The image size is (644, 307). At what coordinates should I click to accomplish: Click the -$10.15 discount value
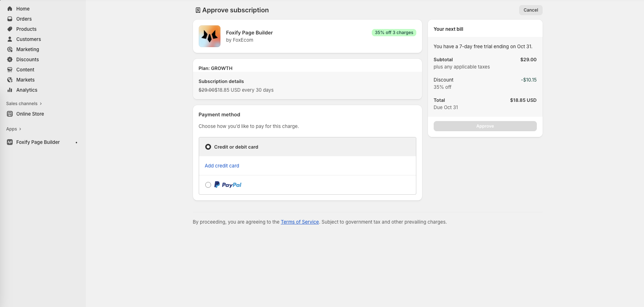[x=529, y=80]
